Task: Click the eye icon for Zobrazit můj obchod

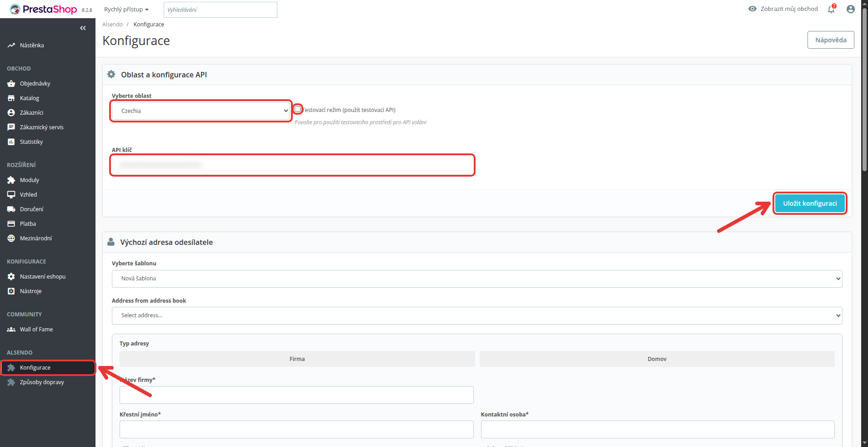Action: (753, 9)
